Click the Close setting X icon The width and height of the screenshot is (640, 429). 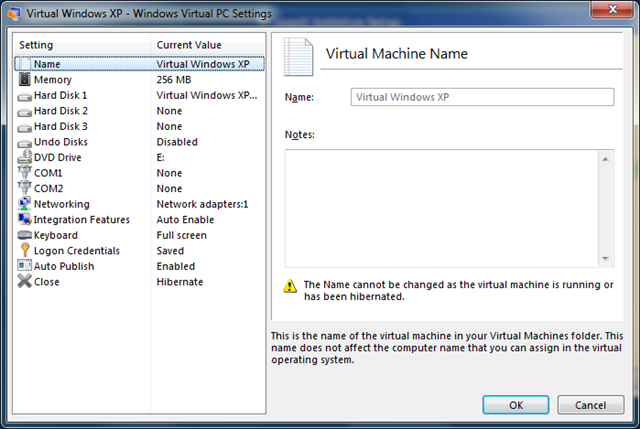(25, 282)
